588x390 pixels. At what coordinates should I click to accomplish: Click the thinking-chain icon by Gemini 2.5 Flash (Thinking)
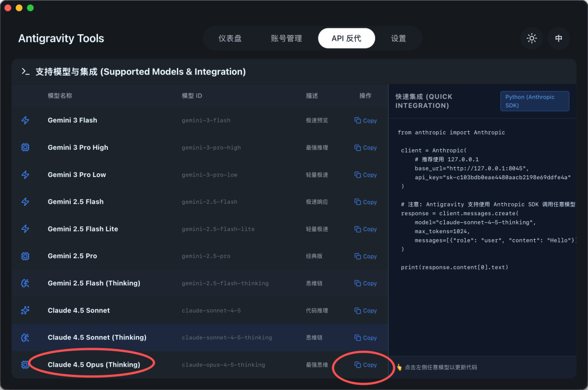coord(25,283)
